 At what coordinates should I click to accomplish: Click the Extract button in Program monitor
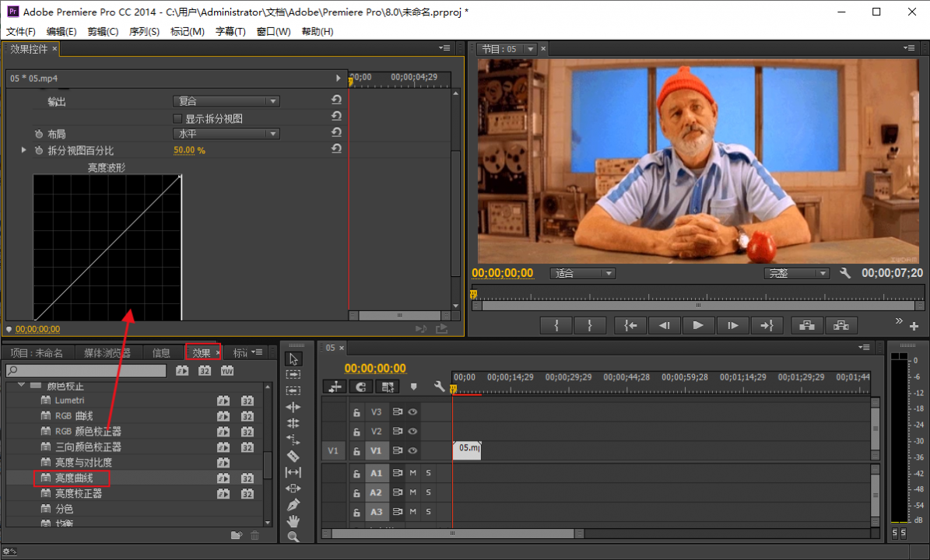pyautogui.click(x=841, y=325)
